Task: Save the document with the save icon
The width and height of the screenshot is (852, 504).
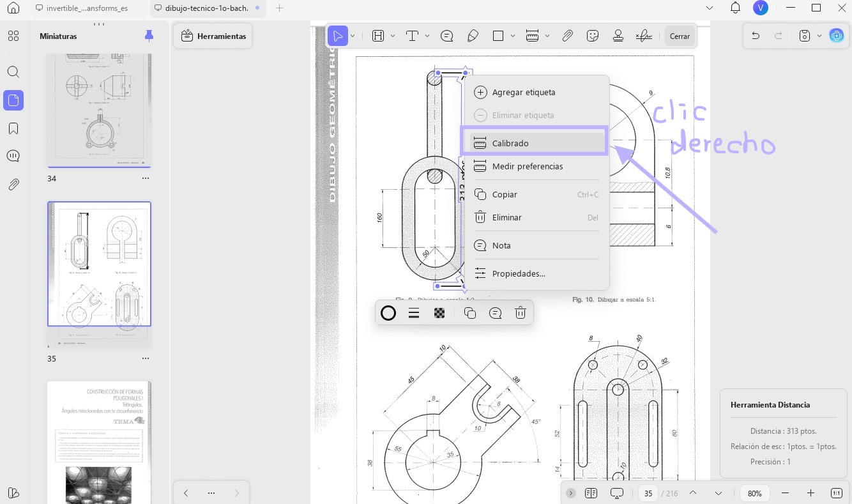Action: 805,36
